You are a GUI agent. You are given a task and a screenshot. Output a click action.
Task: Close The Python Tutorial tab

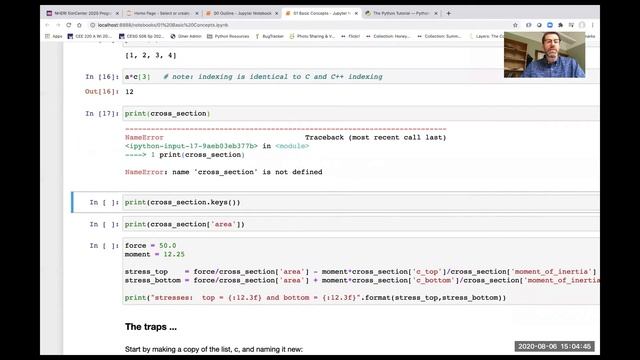[x=436, y=13]
